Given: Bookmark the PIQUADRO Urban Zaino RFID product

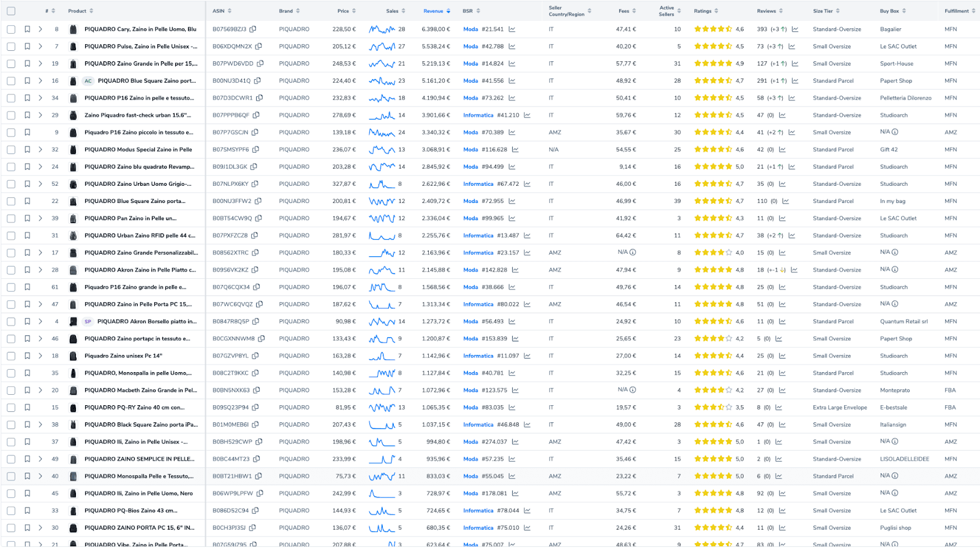Looking at the screenshot, I should (28, 235).
